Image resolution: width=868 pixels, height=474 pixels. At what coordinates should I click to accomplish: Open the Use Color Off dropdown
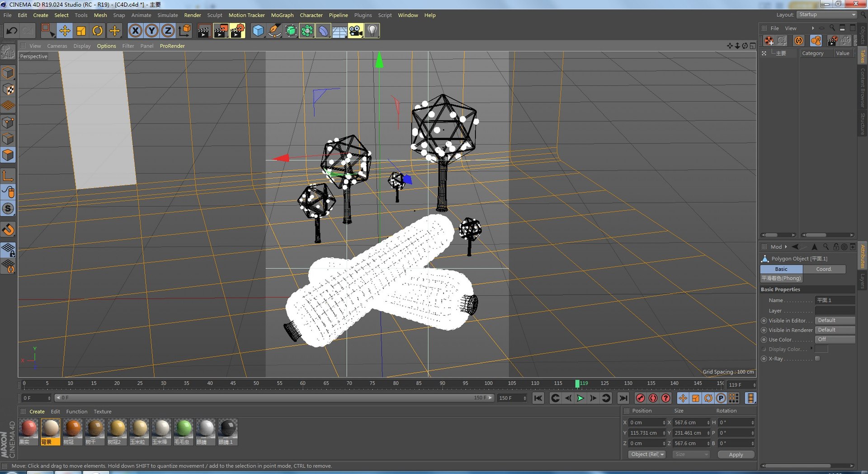pos(835,339)
